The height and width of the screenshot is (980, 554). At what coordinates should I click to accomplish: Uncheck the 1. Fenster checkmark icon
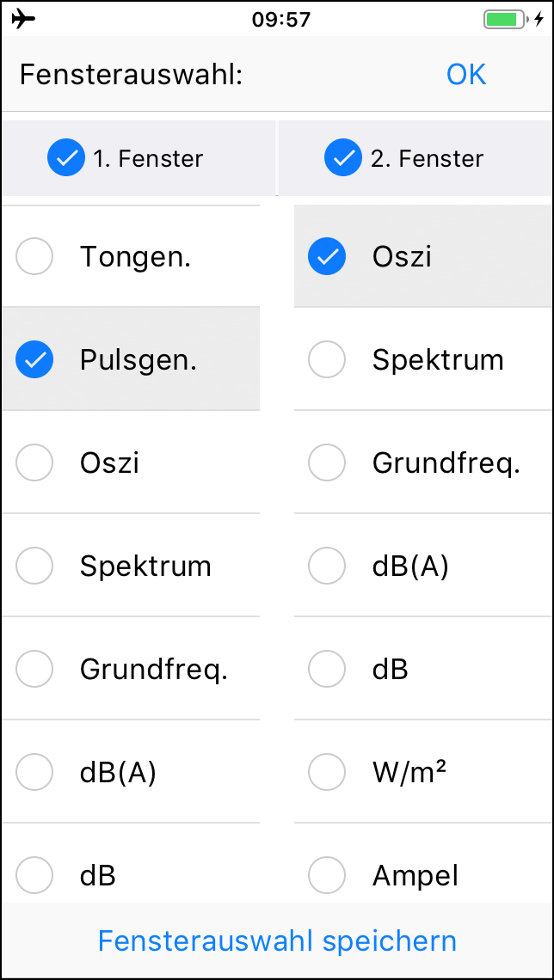pos(65,158)
